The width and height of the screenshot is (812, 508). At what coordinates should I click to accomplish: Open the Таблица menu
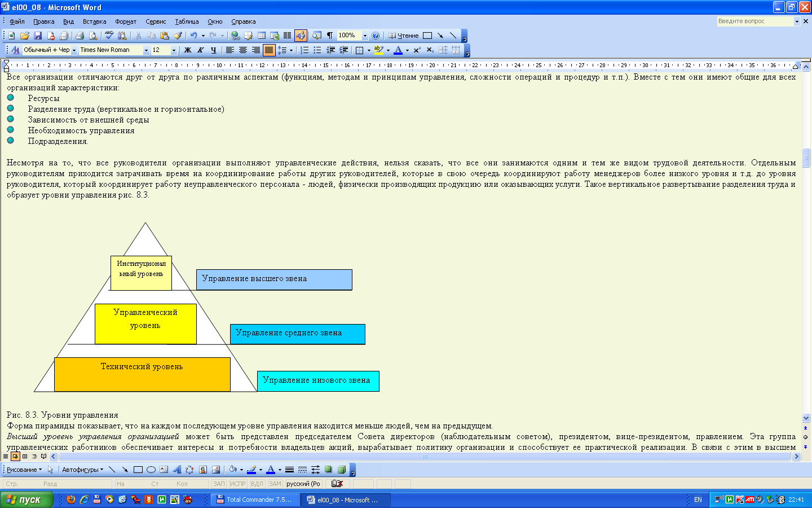pos(187,21)
